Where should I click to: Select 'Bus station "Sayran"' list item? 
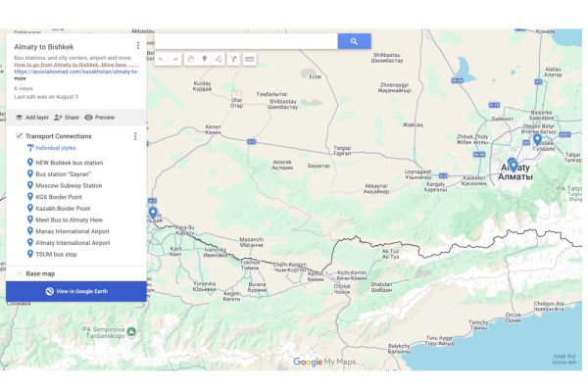pos(63,174)
